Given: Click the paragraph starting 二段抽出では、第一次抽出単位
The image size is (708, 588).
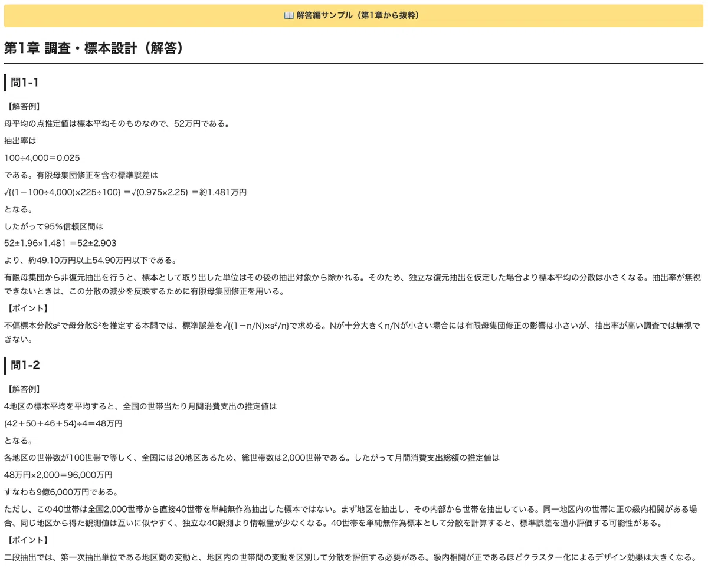Looking at the screenshot, I should coord(350,557).
